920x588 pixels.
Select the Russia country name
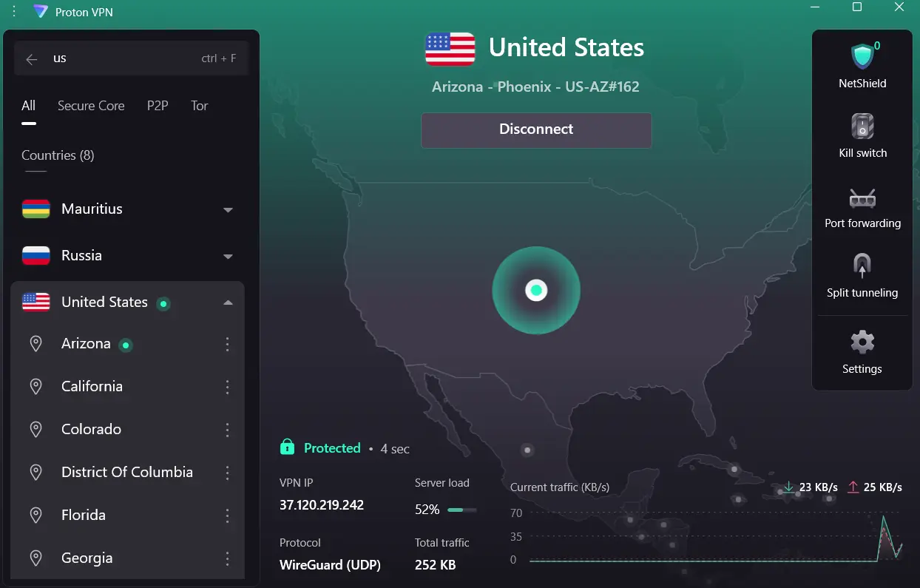[x=81, y=256]
